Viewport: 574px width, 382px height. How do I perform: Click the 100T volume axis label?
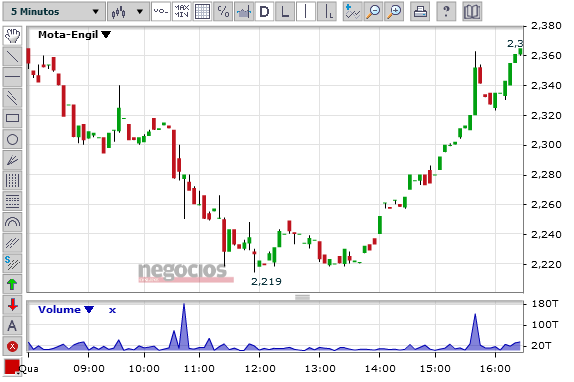coord(545,325)
